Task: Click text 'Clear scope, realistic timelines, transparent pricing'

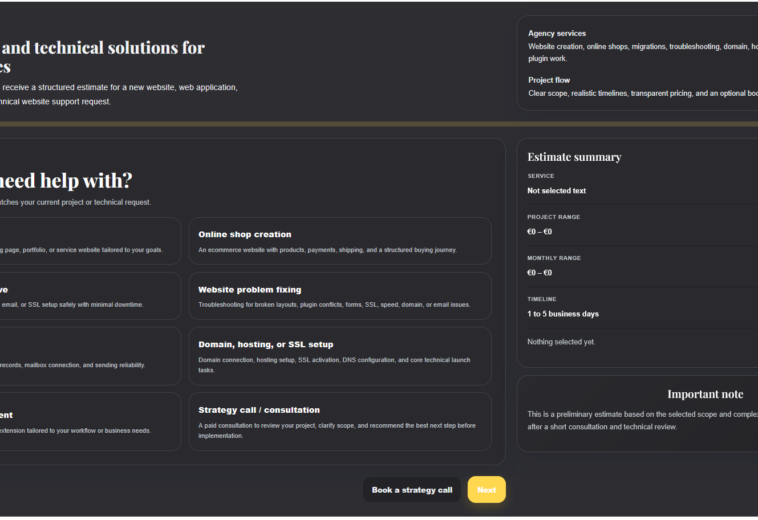Action: pyautogui.click(x=611, y=93)
